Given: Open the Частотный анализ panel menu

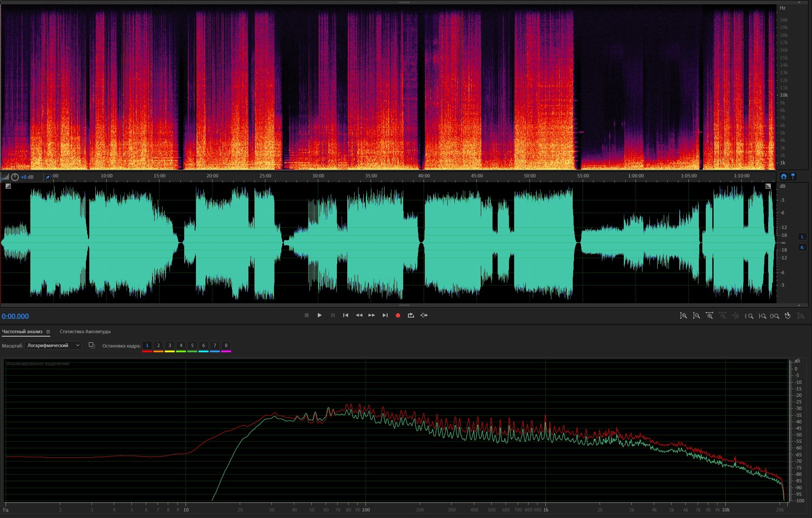Looking at the screenshot, I should tap(48, 332).
